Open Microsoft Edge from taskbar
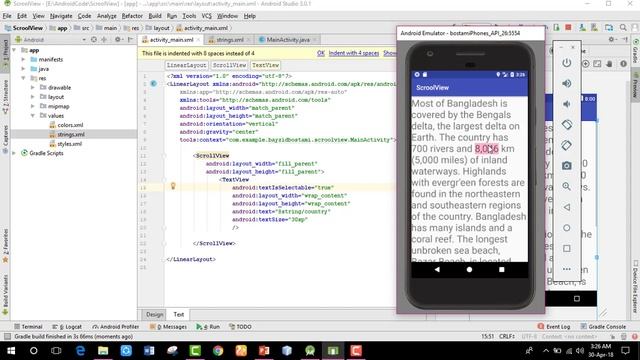Viewport: 640px width, 360px height. pyautogui.click(x=80, y=351)
